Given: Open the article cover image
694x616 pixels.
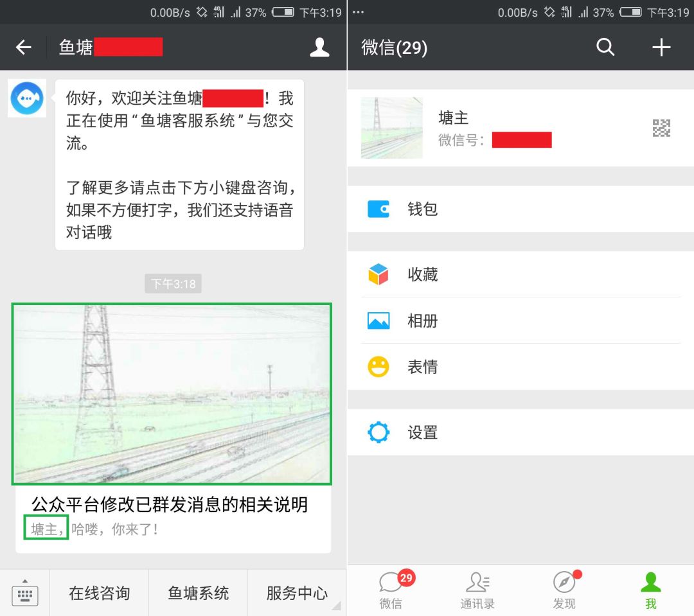Looking at the screenshot, I should pos(172,394).
